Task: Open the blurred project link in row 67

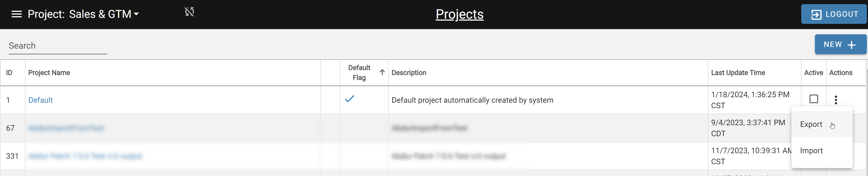Action: tap(66, 128)
